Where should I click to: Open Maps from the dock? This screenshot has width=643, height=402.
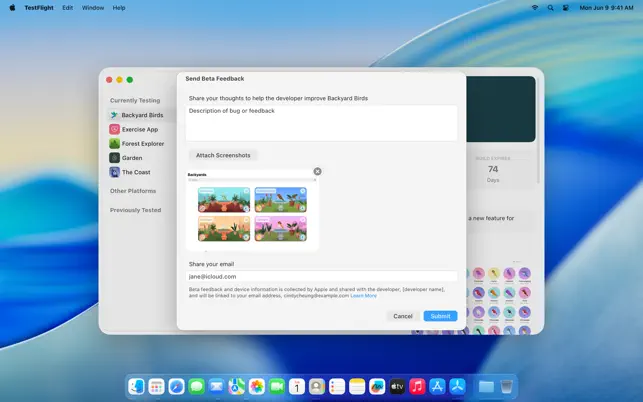click(x=237, y=386)
